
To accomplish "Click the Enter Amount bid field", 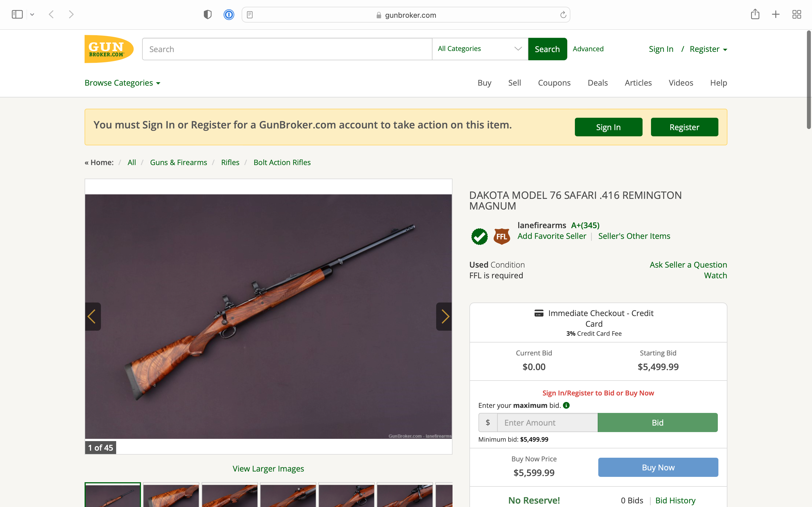I will tap(547, 422).
